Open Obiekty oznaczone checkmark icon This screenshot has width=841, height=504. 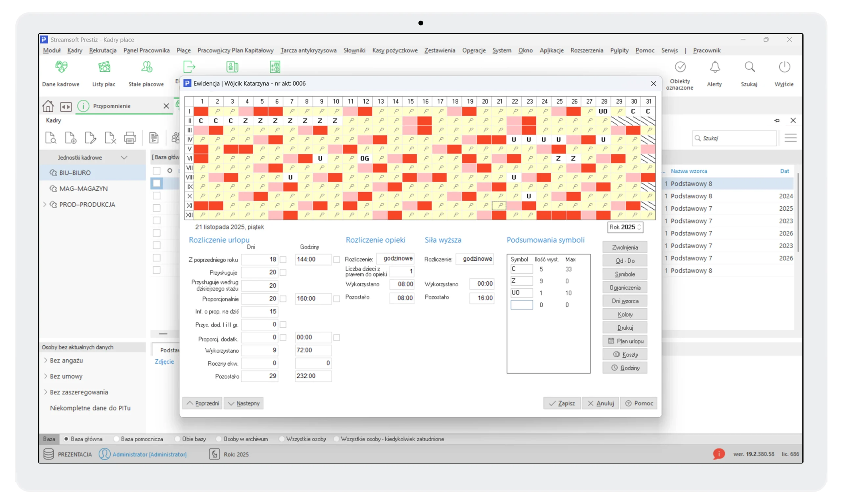[680, 67]
